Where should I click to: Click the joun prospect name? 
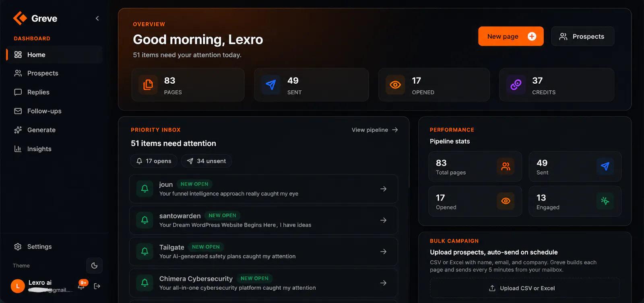pyautogui.click(x=166, y=184)
